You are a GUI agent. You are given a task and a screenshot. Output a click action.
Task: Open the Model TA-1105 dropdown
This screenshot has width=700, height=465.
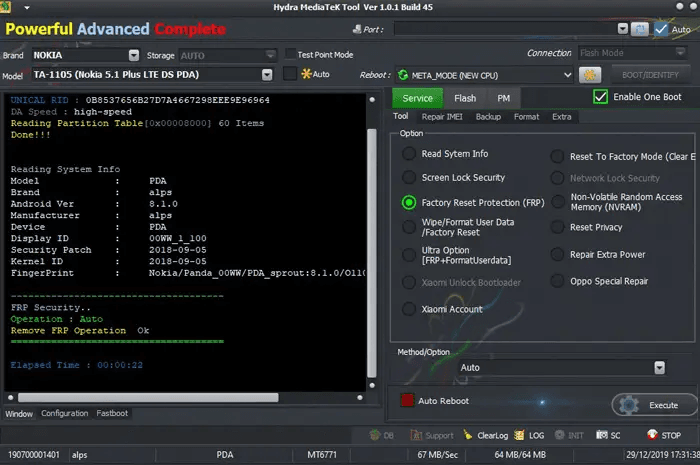(x=267, y=75)
